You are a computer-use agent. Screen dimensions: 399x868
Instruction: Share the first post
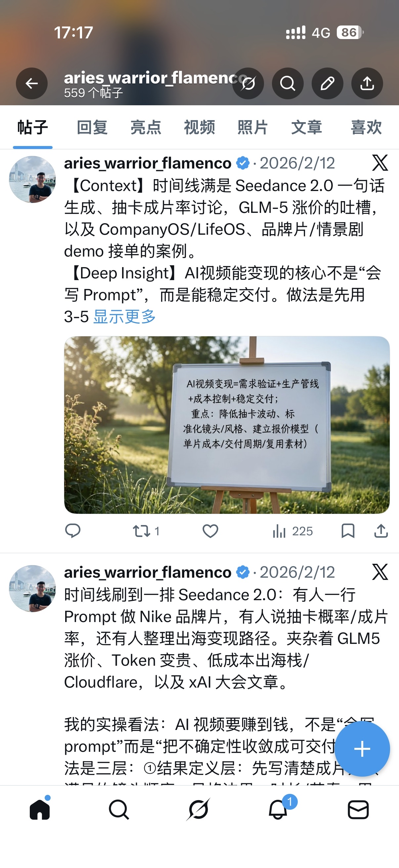pyautogui.click(x=381, y=531)
